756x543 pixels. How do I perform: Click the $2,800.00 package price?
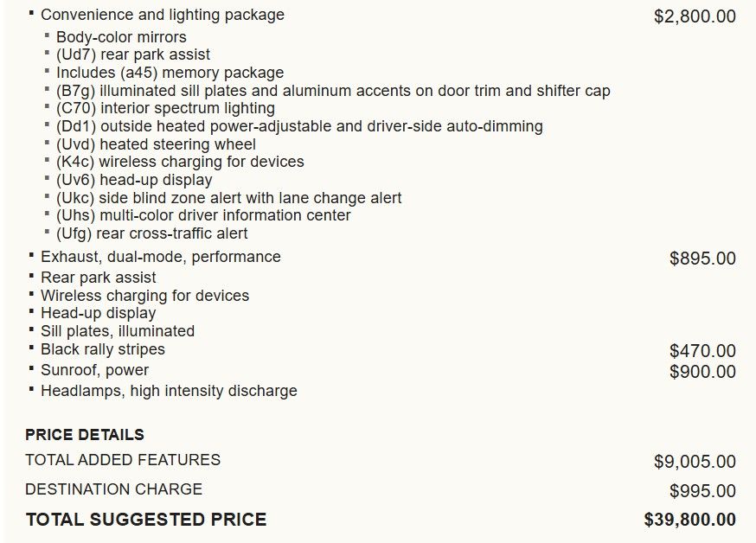[x=695, y=16]
